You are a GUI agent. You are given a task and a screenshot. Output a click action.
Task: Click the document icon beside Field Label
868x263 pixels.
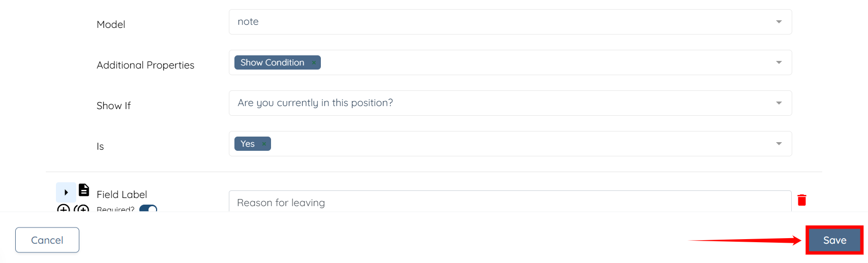pyautogui.click(x=84, y=190)
